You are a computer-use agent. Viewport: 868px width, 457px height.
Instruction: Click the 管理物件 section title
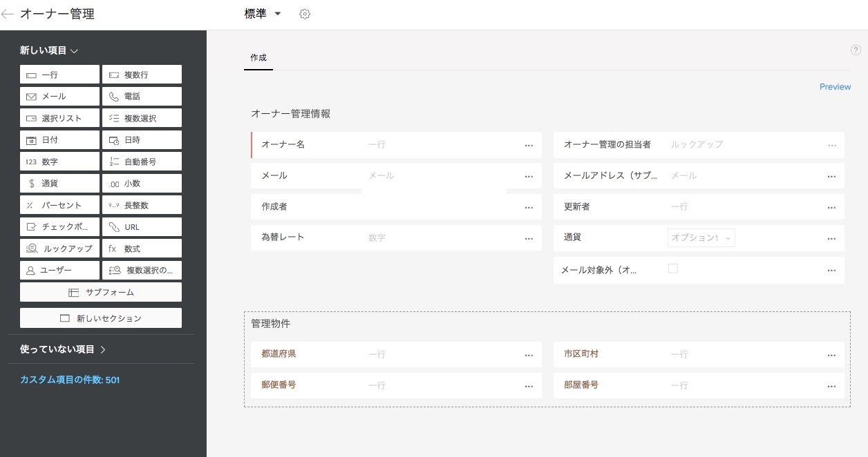(x=271, y=323)
